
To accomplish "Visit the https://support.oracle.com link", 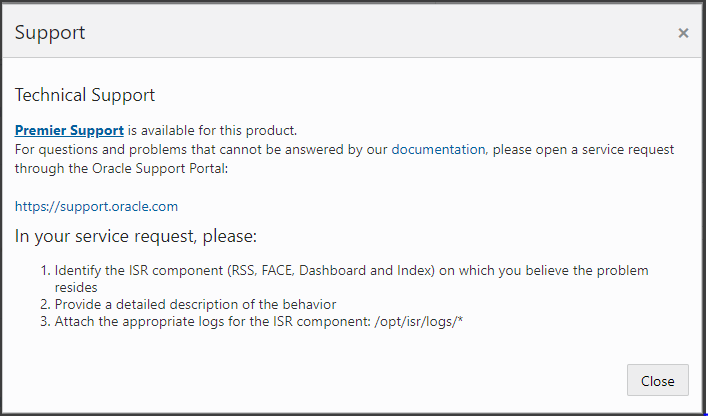I will pyautogui.click(x=96, y=206).
